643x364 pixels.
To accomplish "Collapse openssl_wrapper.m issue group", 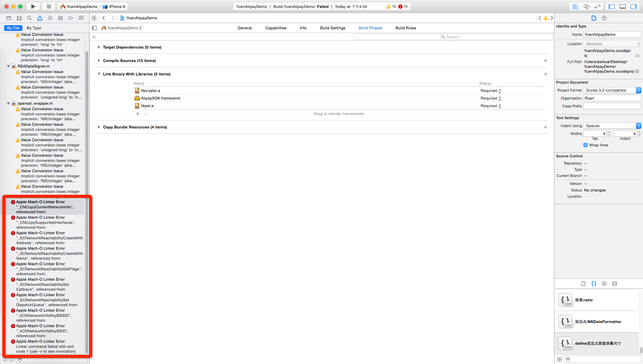I will click(8, 103).
